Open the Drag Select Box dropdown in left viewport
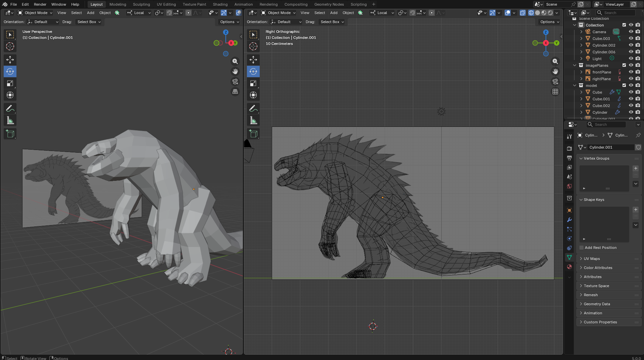644x360 pixels. (x=89, y=22)
